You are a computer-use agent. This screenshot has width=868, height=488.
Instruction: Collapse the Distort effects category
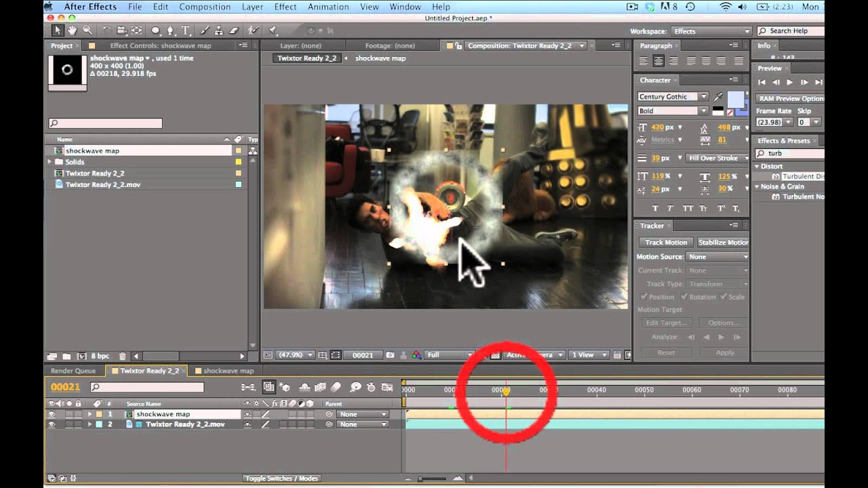click(757, 166)
